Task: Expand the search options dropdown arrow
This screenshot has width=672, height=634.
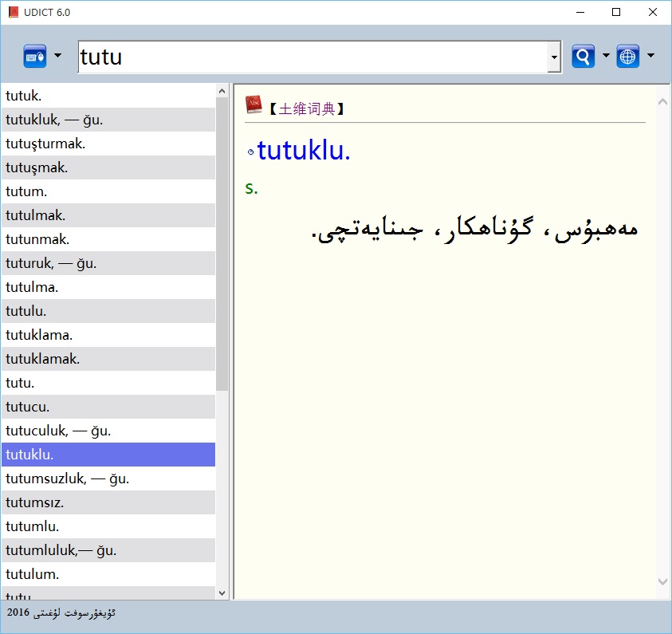Action: [x=606, y=56]
